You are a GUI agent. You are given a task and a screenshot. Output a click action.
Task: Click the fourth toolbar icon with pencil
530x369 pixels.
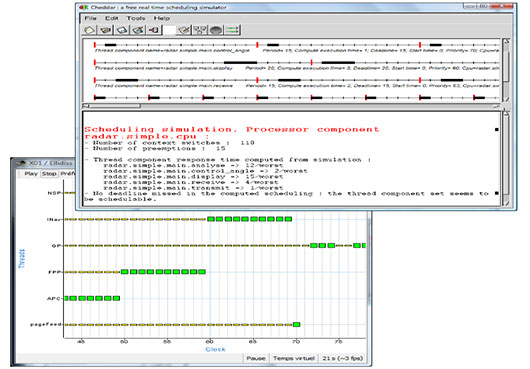(x=138, y=30)
